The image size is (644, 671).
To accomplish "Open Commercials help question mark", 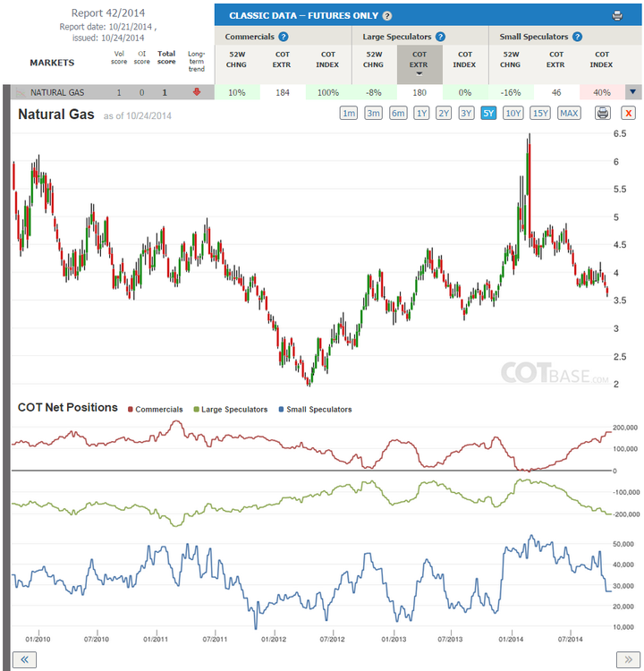I will click(x=284, y=37).
